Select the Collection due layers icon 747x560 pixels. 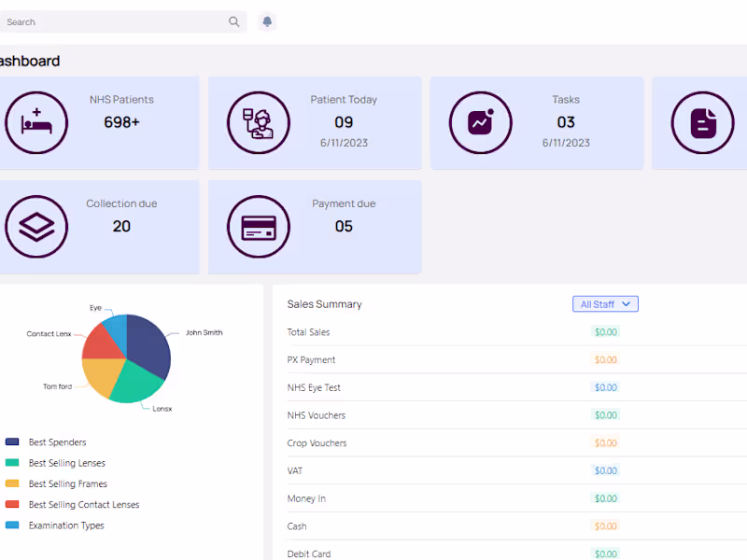(x=36, y=226)
